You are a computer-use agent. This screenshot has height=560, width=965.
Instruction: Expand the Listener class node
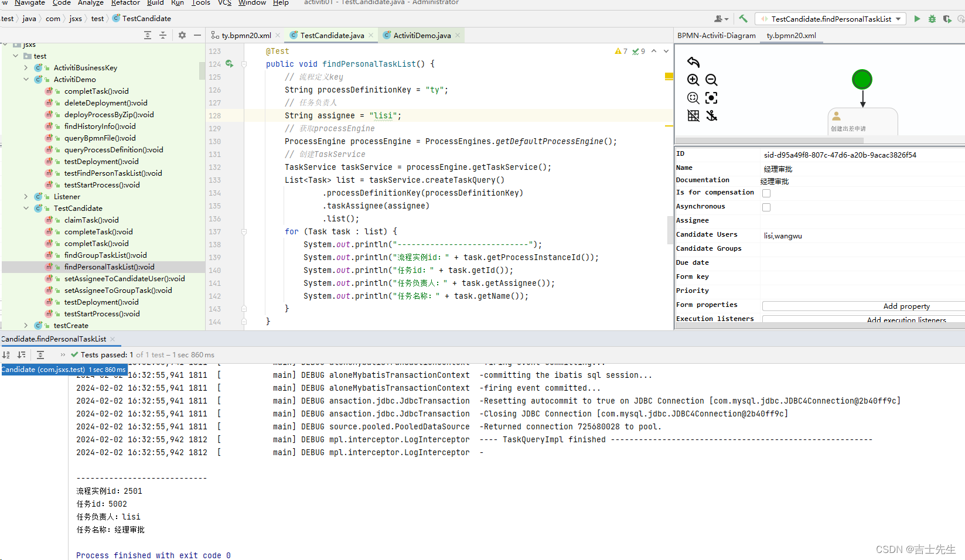coord(26,196)
